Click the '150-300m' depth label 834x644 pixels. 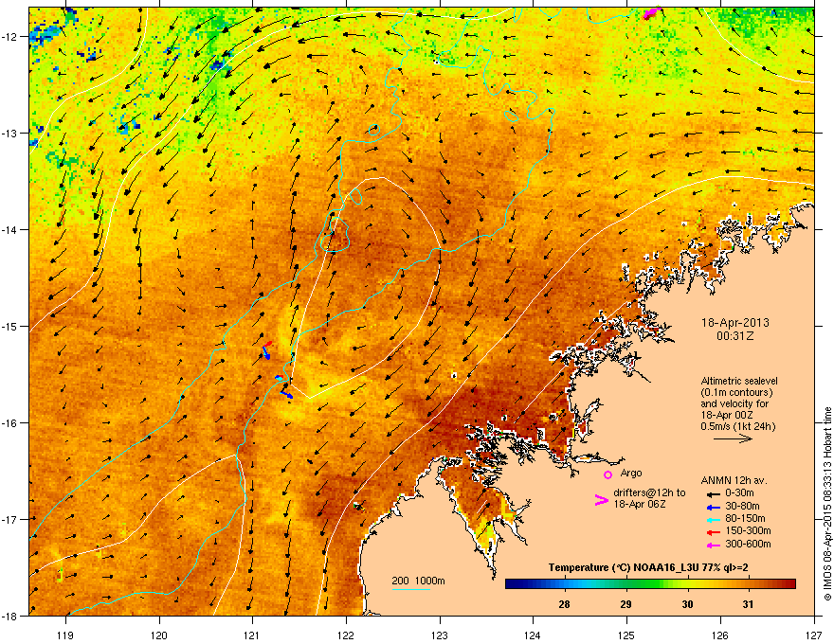click(x=748, y=530)
